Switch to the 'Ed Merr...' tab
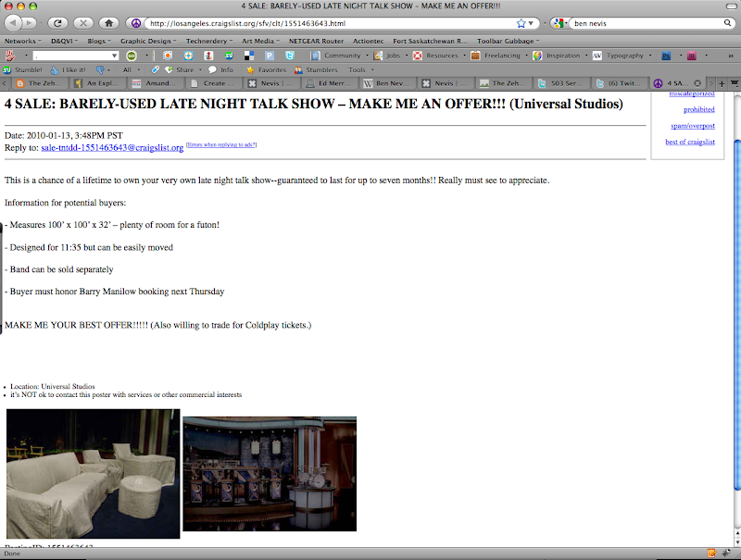The image size is (741, 560). (330, 83)
